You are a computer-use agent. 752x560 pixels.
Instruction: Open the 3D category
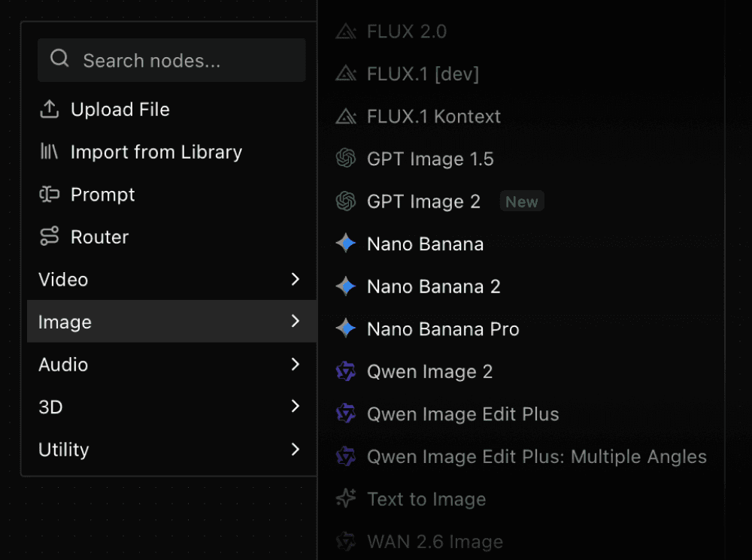click(x=171, y=407)
